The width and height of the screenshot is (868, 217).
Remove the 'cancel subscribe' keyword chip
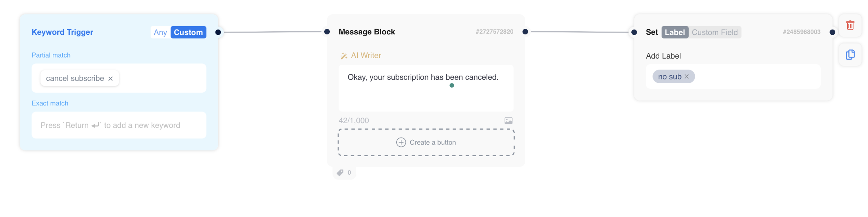pyautogui.click(x=111, y=79)
